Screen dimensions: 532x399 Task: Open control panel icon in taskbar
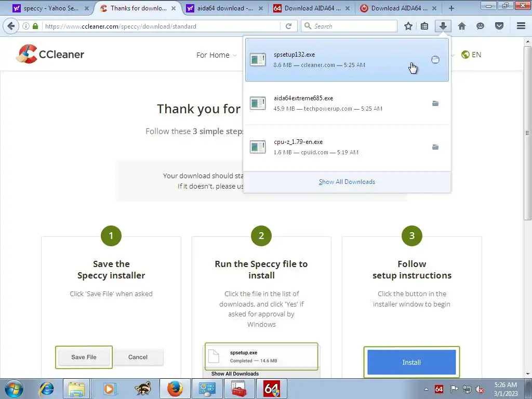point(207,389)
